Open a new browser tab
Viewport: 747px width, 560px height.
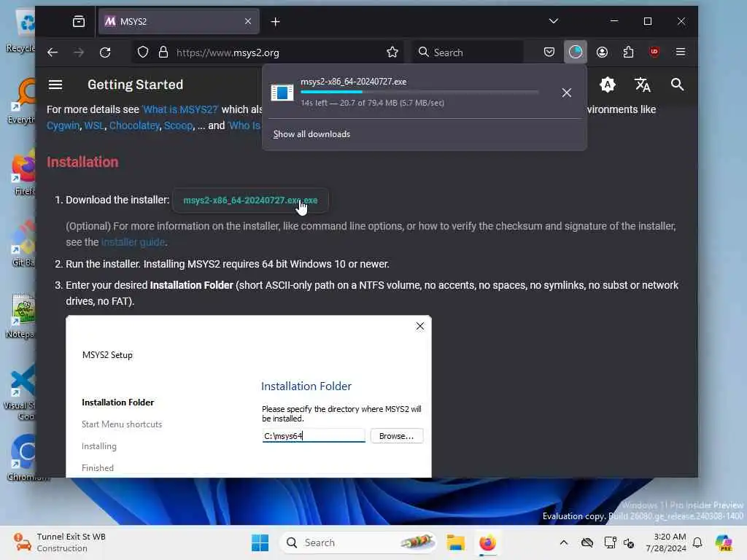coord(275,21)
